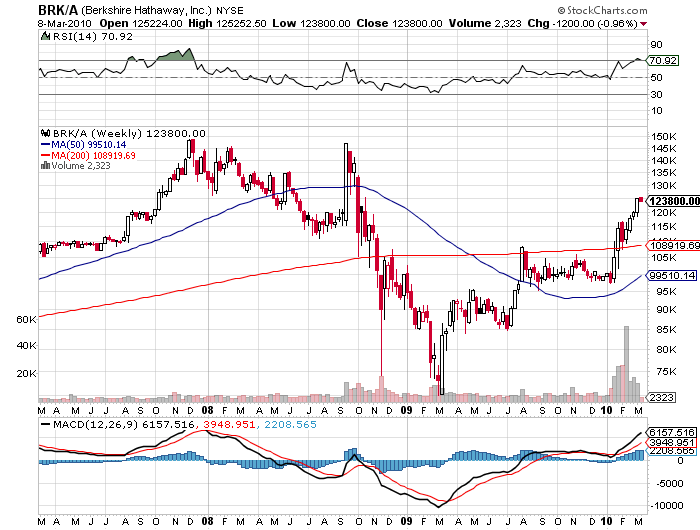Image resolution: width=700 pixels, height=530 pixels.
Task: Click the BRK/A (Weekly) 123800.00 legend text
Action: [129, 134]
